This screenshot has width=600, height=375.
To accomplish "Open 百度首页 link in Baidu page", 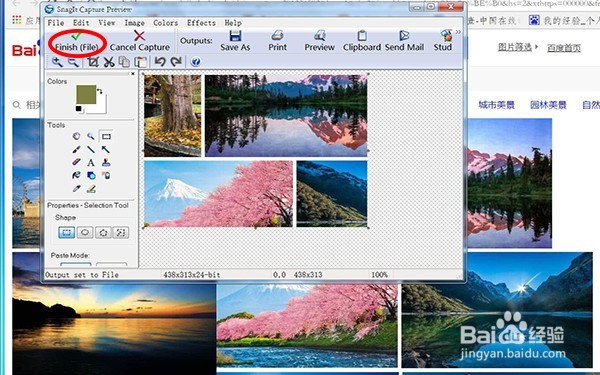I will click(564, 47).
